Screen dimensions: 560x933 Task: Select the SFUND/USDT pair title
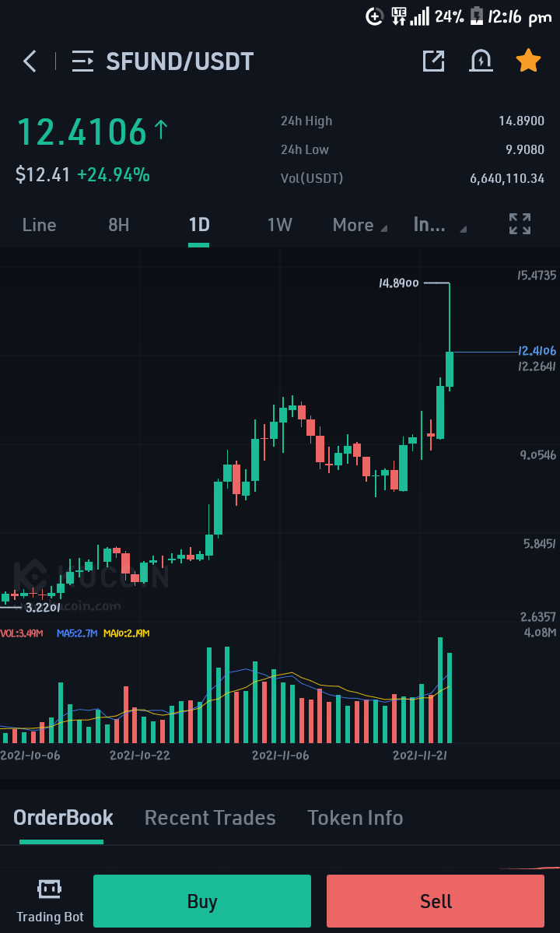pyautogui.click(x=180, y=61)
